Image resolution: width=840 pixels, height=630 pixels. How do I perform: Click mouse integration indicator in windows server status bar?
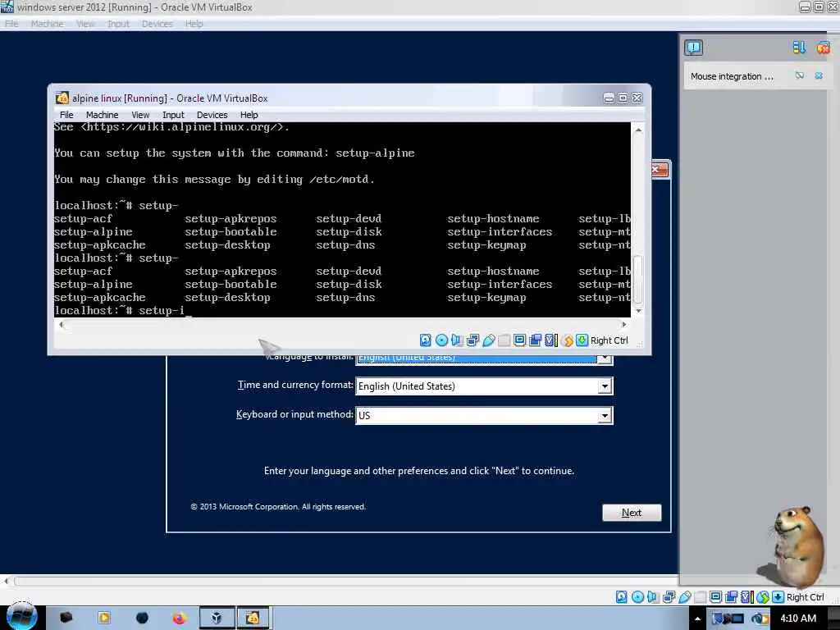(763, 597)
